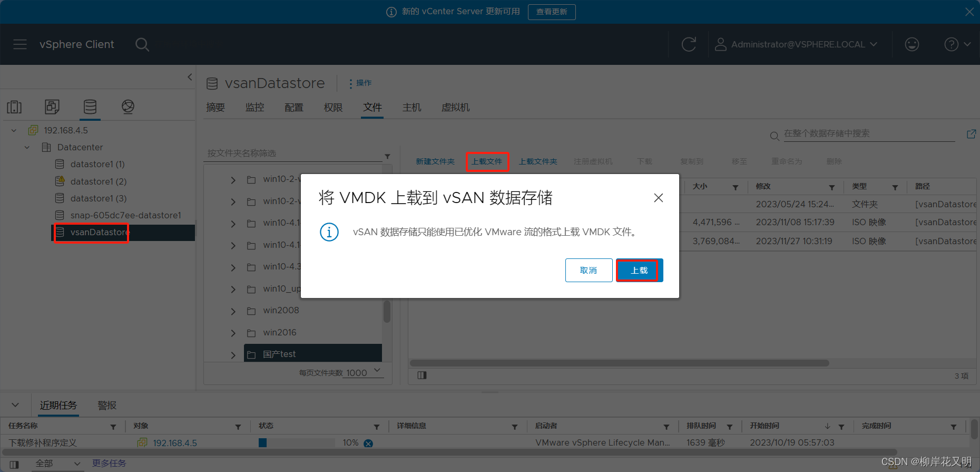Select datastore1 (1) in tree
This screenshot has width=980, height=472.
click(97, 164)
